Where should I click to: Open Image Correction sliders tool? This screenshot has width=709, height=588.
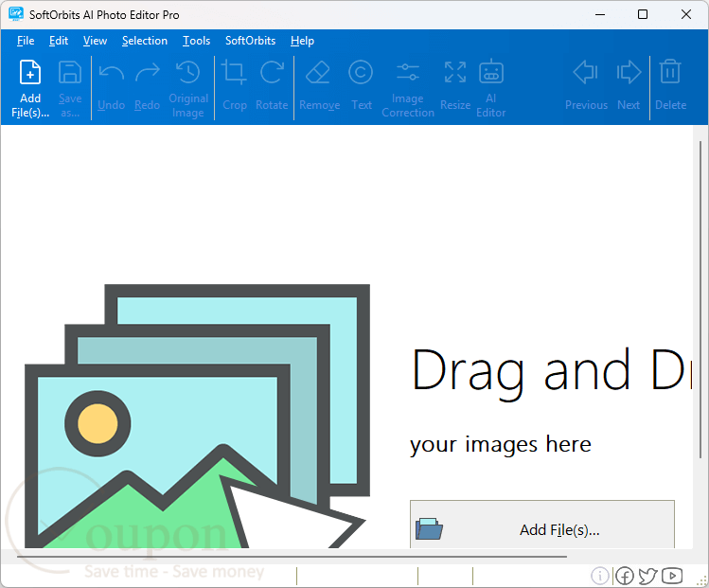pos(407,72)
